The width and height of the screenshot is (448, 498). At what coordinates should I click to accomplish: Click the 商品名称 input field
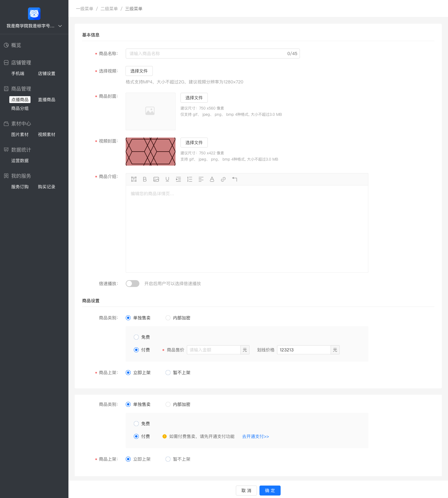click(x=213, y=54)
